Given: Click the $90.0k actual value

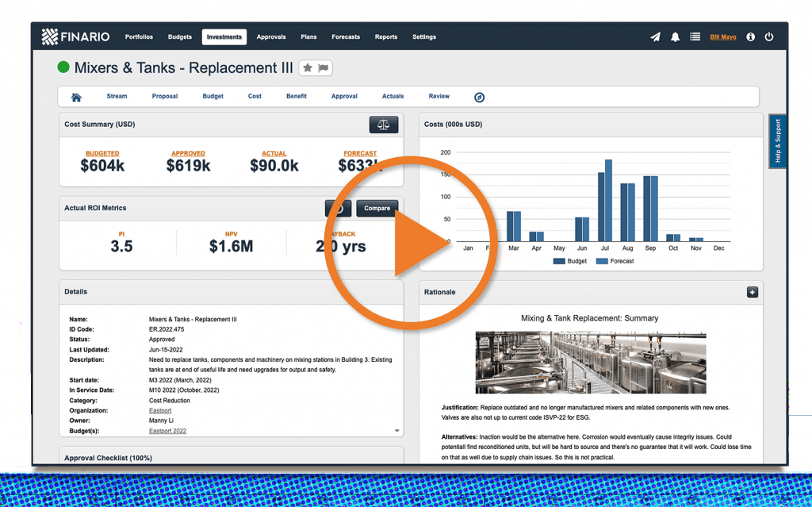Looking at the screenshot, I should coord(274,165).
